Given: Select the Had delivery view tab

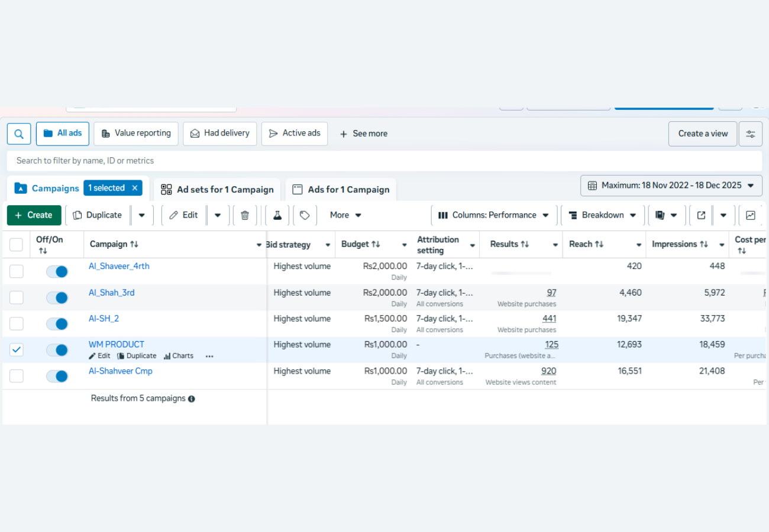Looking at the screenshot, I should (220, 134).
